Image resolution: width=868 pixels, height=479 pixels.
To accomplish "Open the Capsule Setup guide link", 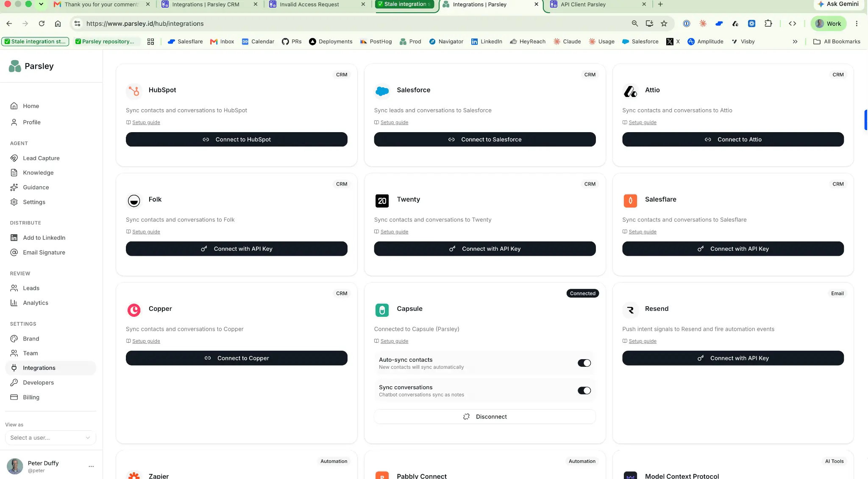I will [x=394, y=341].
